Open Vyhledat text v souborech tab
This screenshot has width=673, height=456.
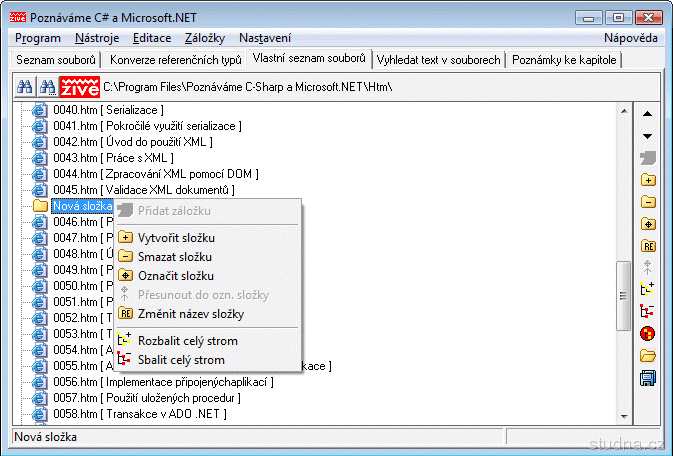pyautogui.click(x=438, y=60)
